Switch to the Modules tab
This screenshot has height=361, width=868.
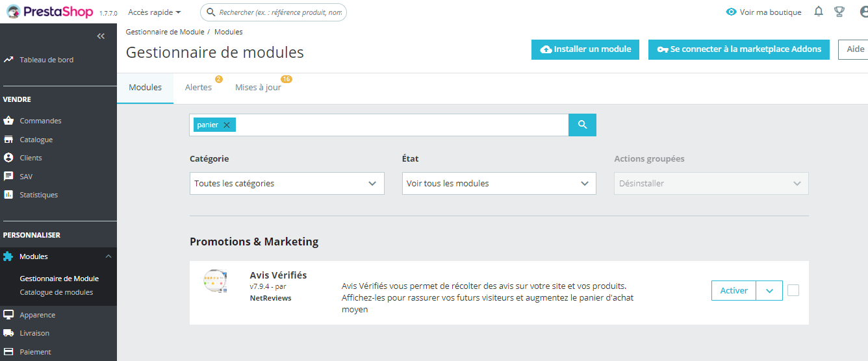click(146, 87)
